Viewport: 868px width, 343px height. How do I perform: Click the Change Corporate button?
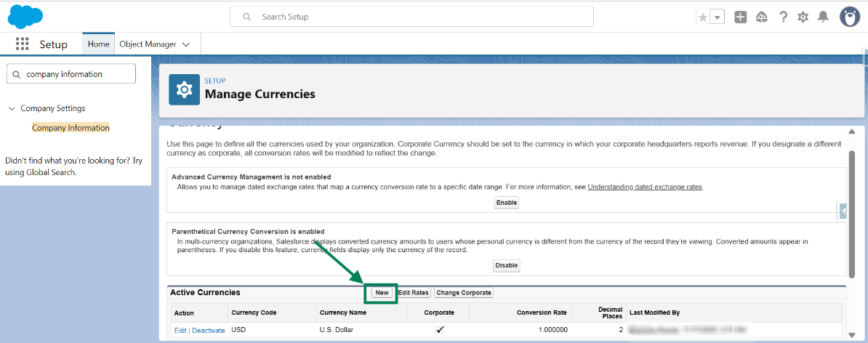(x=464, y=293)
